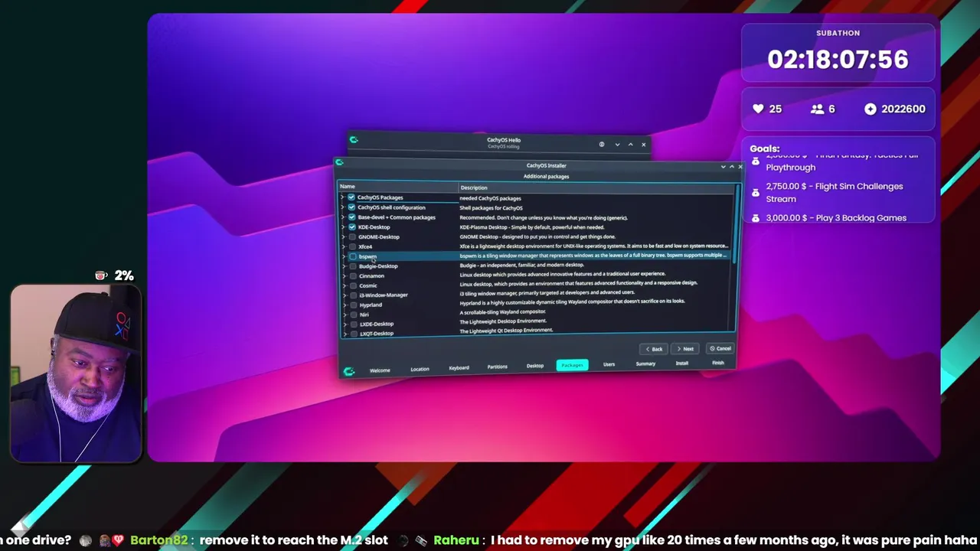Sort by the Description column header

(x=596, y=187)
